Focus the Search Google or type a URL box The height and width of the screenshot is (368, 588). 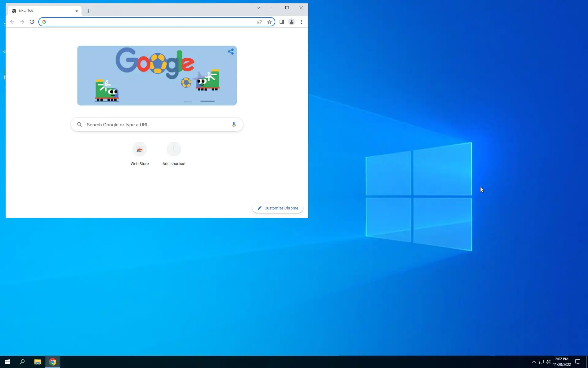coord(153,125)
